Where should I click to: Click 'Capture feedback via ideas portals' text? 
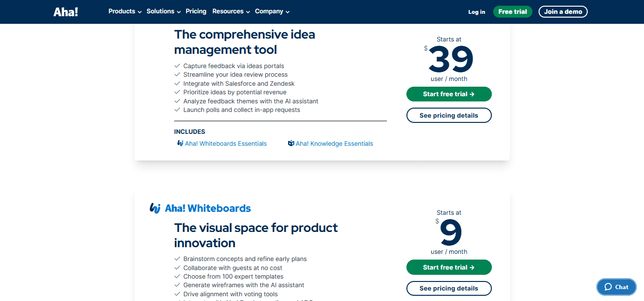click(234, 66)
